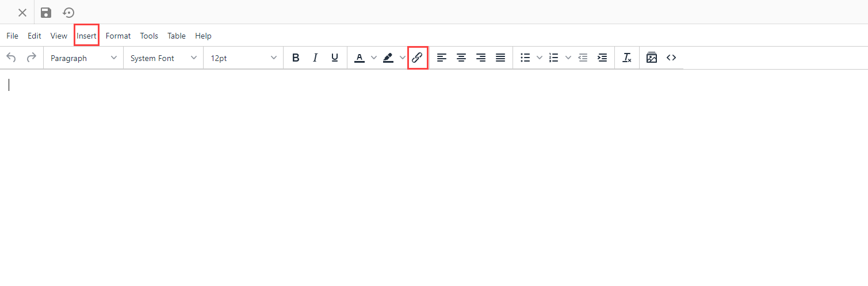The height and width of the screenshot is (286, 868).
Task: Click the clear formatting icon
Action: 627,58
